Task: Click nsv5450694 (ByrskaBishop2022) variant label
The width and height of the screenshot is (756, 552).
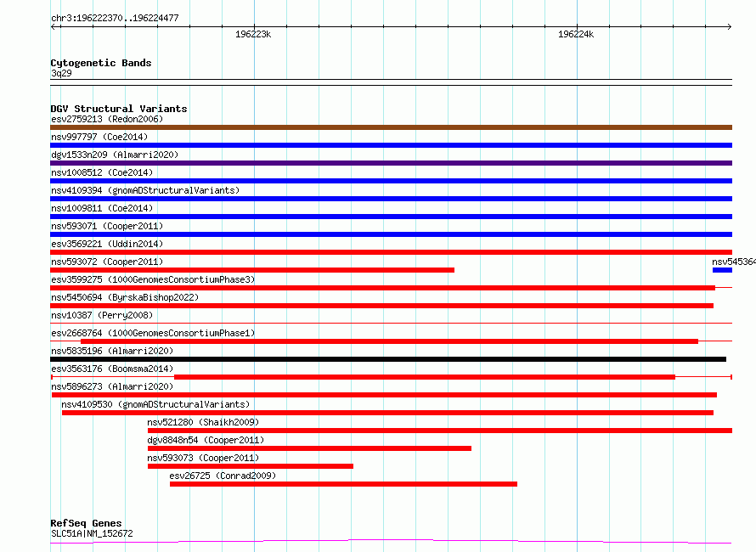Action: tap(125, 297)
